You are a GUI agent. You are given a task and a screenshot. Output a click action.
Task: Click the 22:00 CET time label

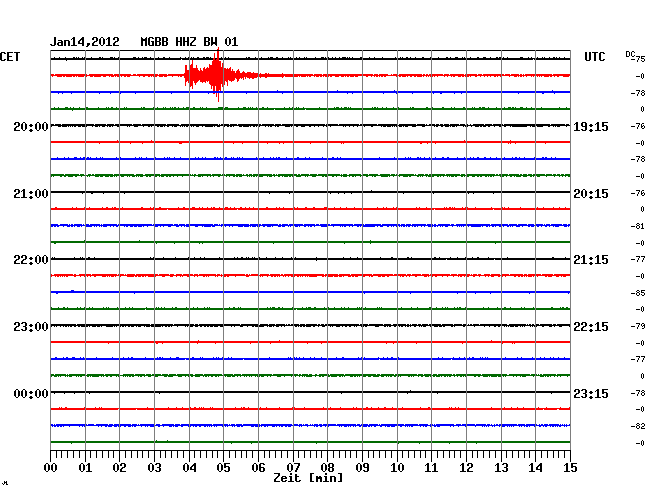click(x=31, y=260)
